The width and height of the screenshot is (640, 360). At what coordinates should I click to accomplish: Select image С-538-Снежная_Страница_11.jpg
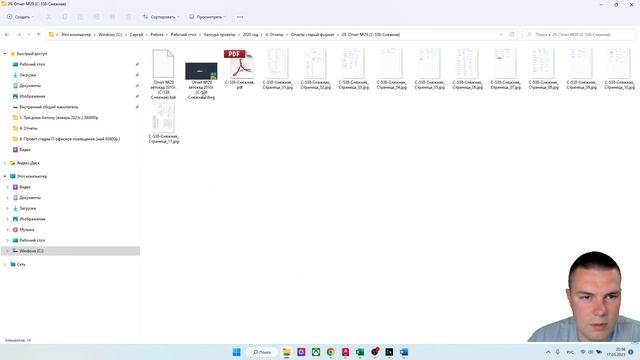tap(164, 123)
